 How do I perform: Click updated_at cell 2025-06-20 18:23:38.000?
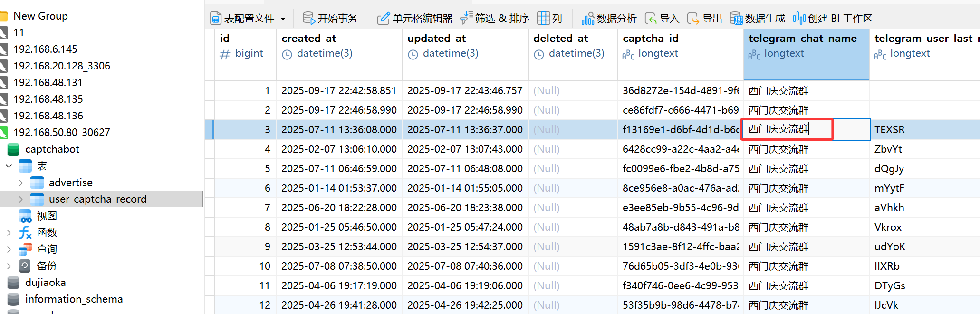pyautogui.click(x=465, y=208)
